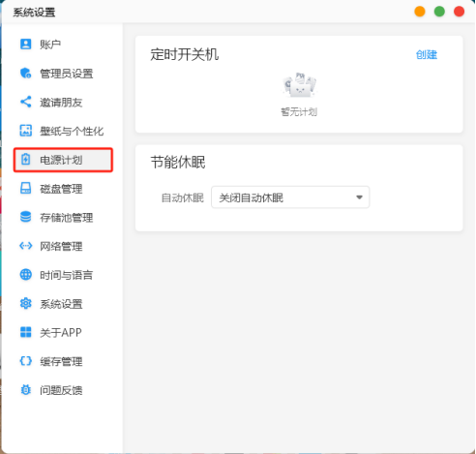This screenshot has height=454, width=476.
Task: Expand the 自动休眠 dropdown arrow
Action: point(359,197)
